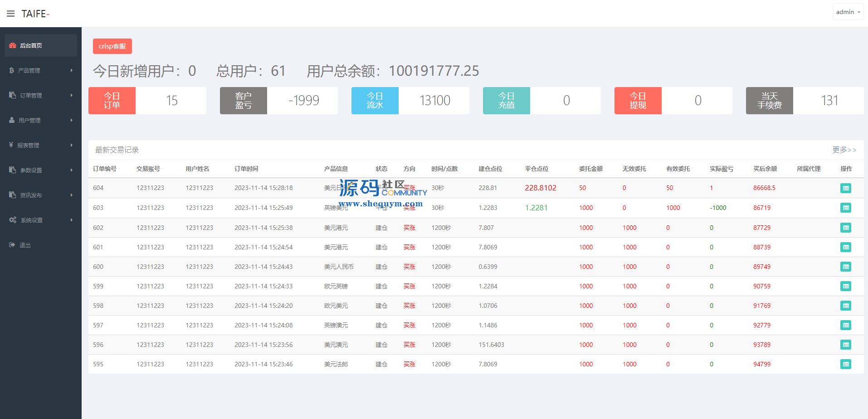Click closing price 228.8102 in order 604
This screenshot has height=419, width=868.
(541, 188)
